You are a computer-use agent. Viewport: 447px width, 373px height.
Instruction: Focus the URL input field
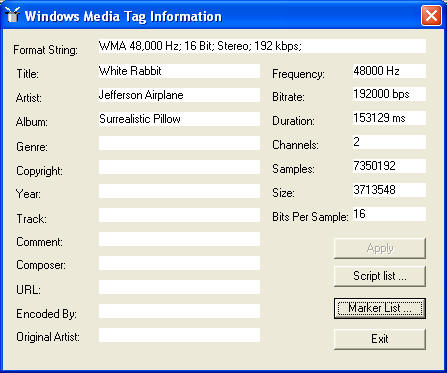[179, 287]
